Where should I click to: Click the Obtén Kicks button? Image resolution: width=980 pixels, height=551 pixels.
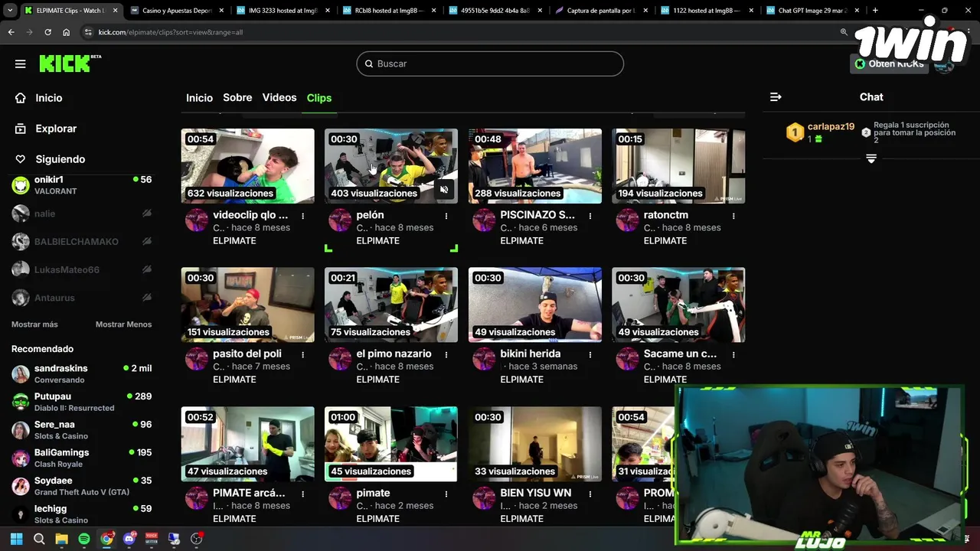point(890,64)
